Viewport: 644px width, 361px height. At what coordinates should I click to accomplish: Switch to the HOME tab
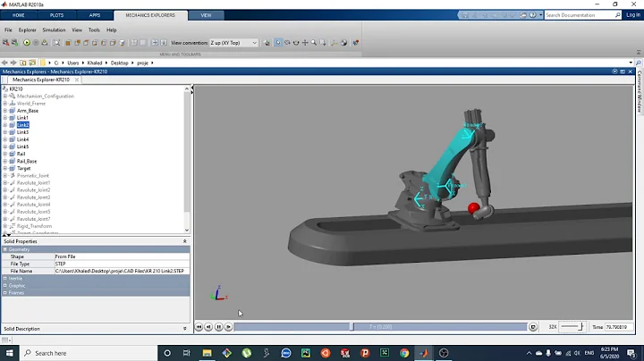pyautogui.click(x=19, y=15)
